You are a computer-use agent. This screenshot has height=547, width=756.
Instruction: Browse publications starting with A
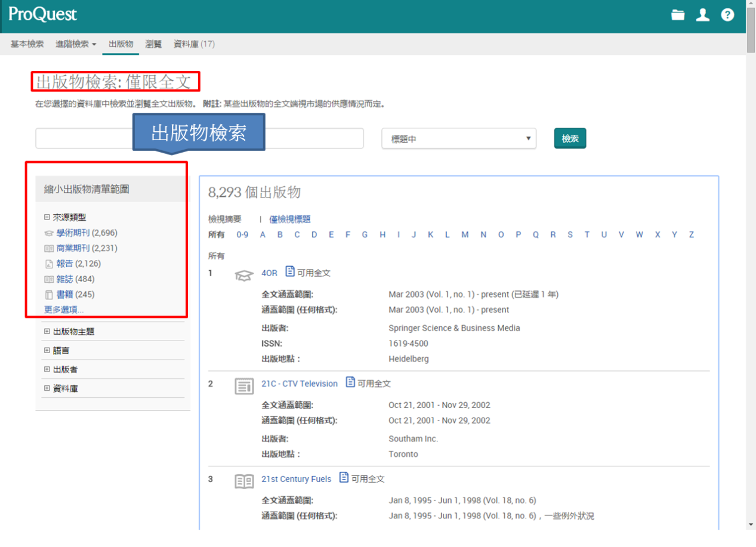[x=263, y=235]
